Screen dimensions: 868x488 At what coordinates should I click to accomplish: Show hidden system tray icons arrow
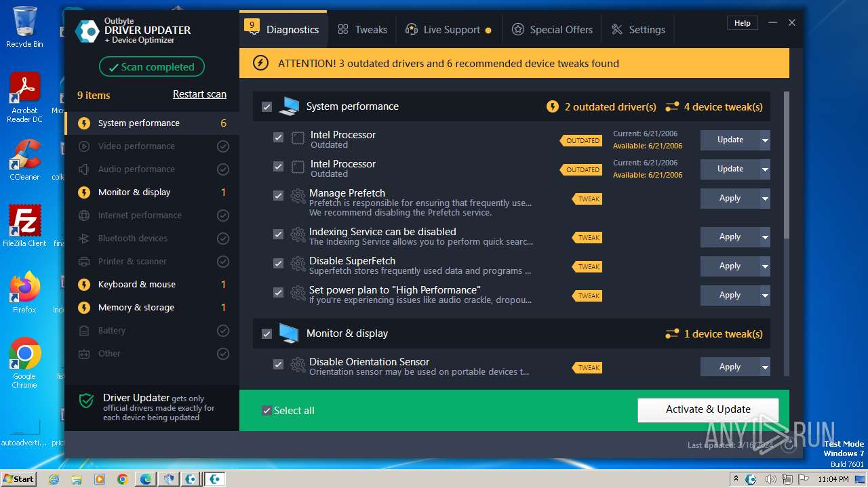pyautogui.click(x=736, y=479)
